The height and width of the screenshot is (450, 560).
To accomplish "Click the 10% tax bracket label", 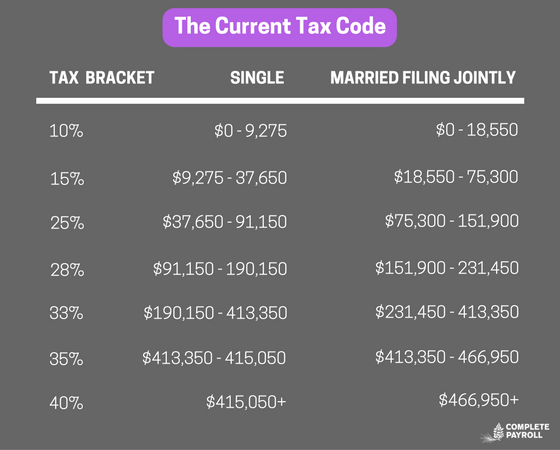I will pos(66,131).
